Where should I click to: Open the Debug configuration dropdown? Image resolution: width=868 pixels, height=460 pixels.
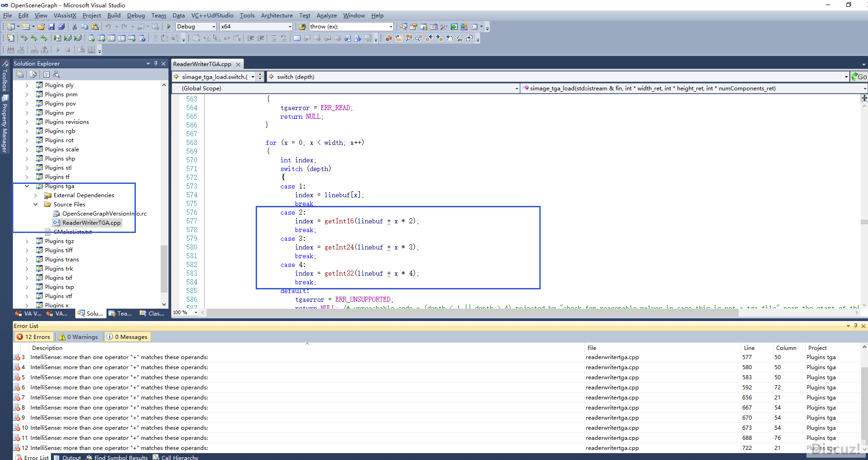[213, 27]
